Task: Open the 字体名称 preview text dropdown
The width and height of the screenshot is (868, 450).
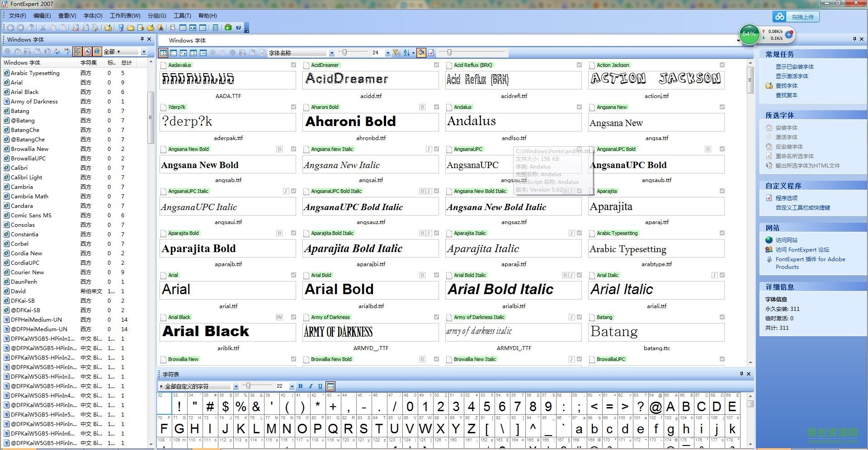Action: point(331,53)
